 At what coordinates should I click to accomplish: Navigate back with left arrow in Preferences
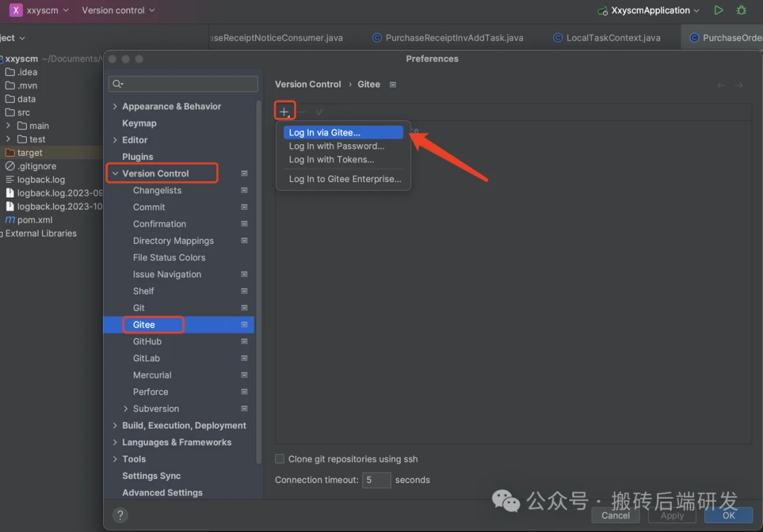click(x=721, y=85)
